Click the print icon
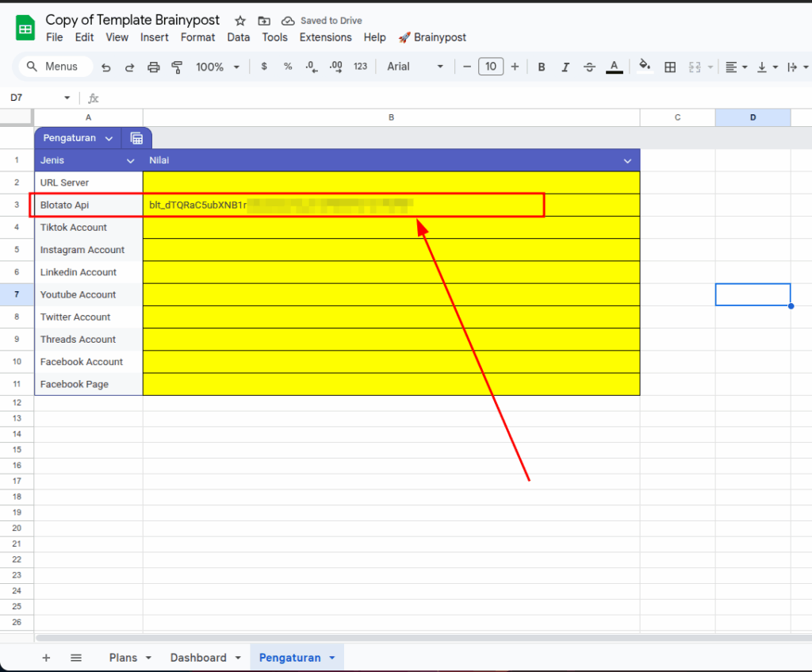 [x=154, y=67]
